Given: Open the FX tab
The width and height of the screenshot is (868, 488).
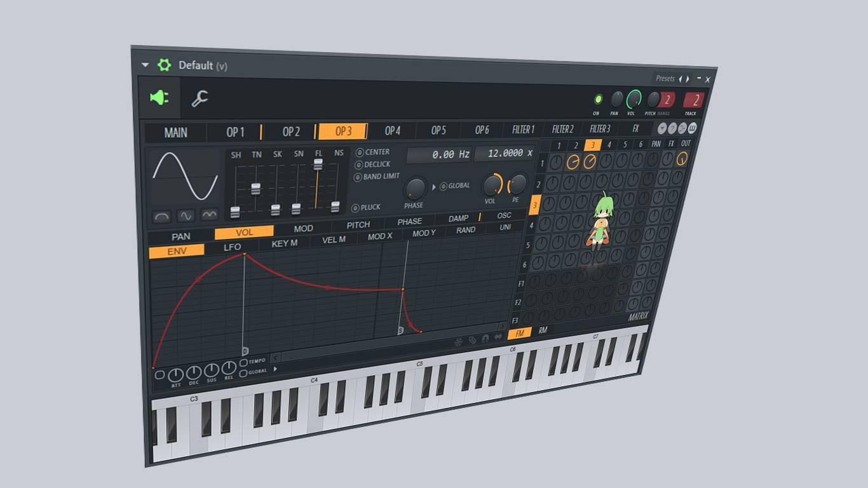Looking at the screenshot, I should [635, 129].
